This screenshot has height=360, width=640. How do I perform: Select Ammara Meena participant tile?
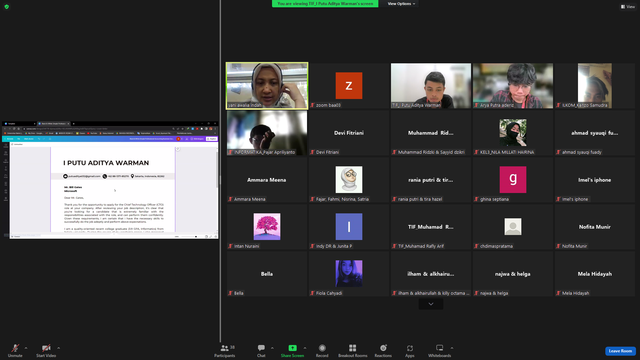pyautogui.click(x=267, y=180)
